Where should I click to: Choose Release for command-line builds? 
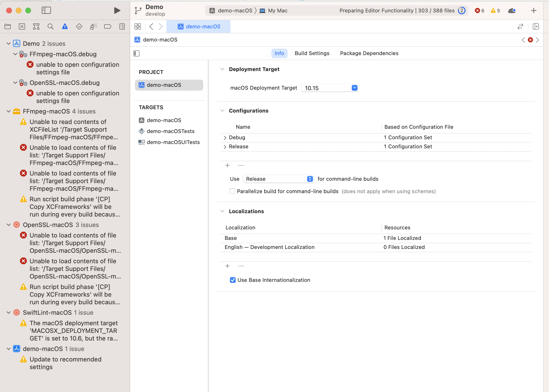click(x=278, y=179)
